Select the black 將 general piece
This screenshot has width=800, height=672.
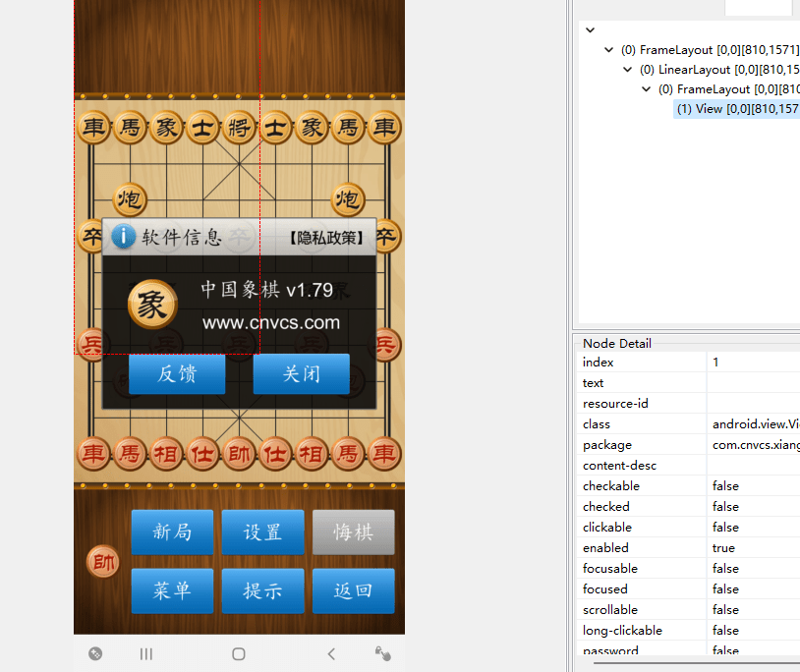(239, 128)
